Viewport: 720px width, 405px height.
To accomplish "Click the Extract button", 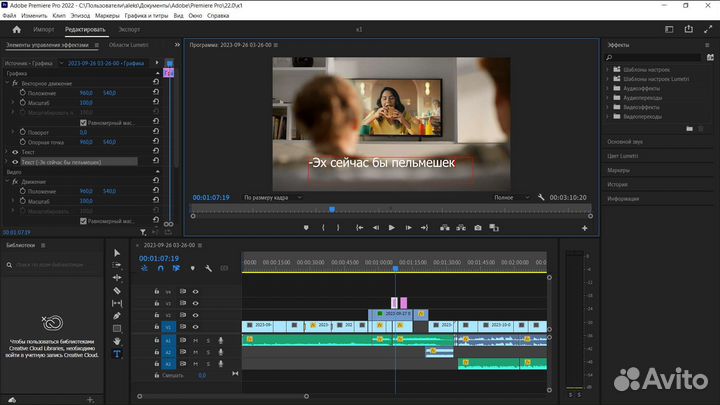I will (x=461, y=228).
